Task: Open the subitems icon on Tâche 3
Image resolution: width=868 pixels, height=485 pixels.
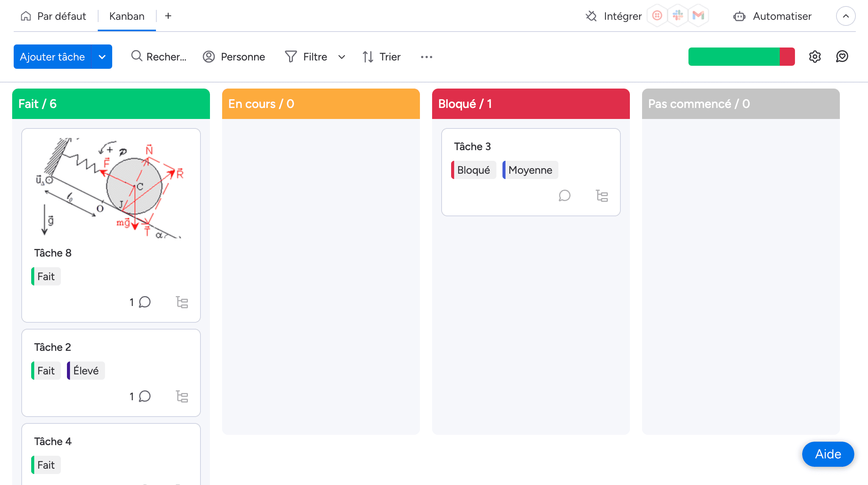Action: pos(602,196)
